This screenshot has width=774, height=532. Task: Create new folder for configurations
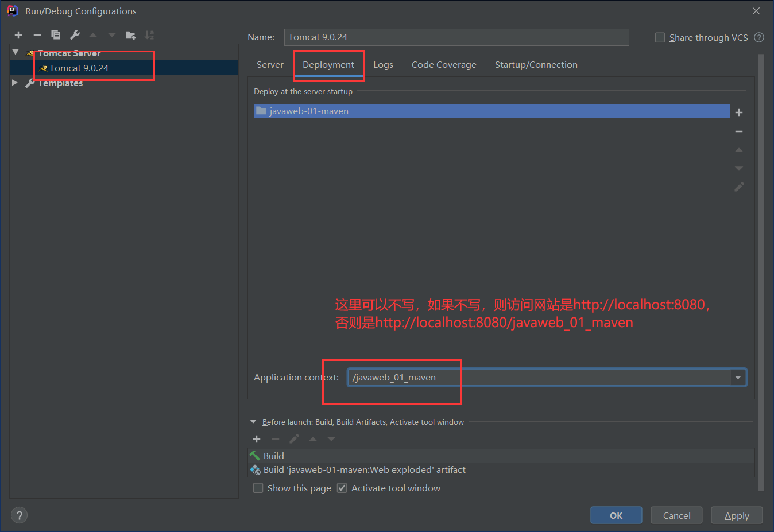pos(131,35)
